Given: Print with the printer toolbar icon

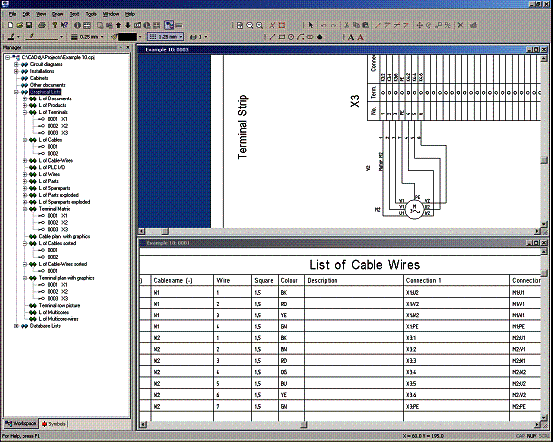Looking at the screenshot, I should pos(42,25).
